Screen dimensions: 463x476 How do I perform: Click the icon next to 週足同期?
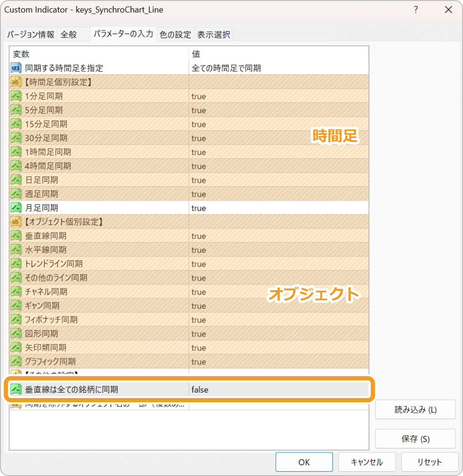tap(16, 194)
